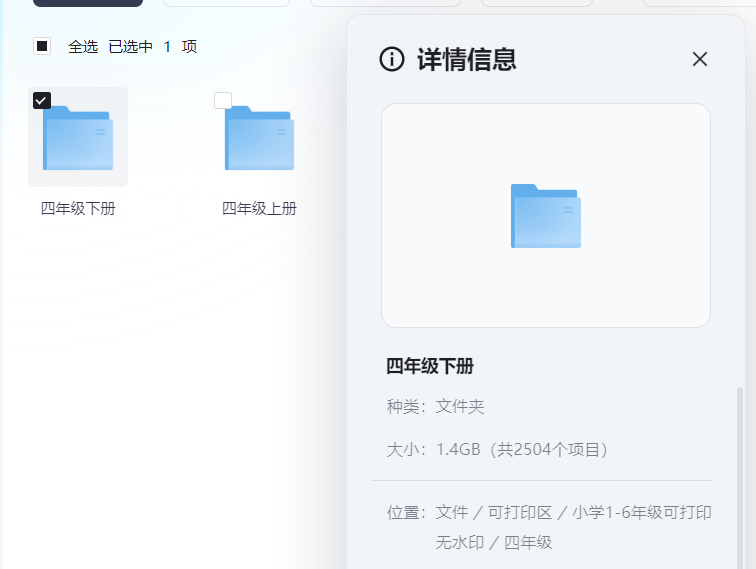Click the 四年级下册 folder icon
Image resolution: width=756 pixels, height=569 pixels.
(x=78, y=138)
